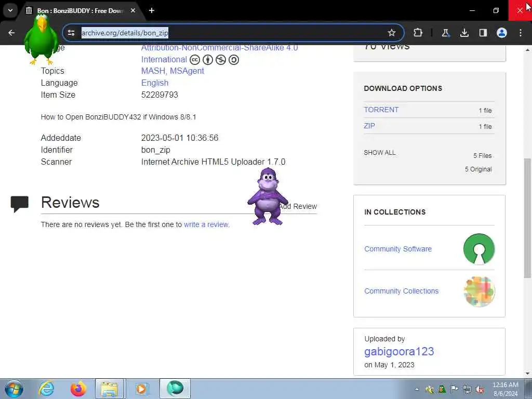This screenshot has width=532, height=399.
Task: Select the identifier value bon_zip
Action: 156,150
